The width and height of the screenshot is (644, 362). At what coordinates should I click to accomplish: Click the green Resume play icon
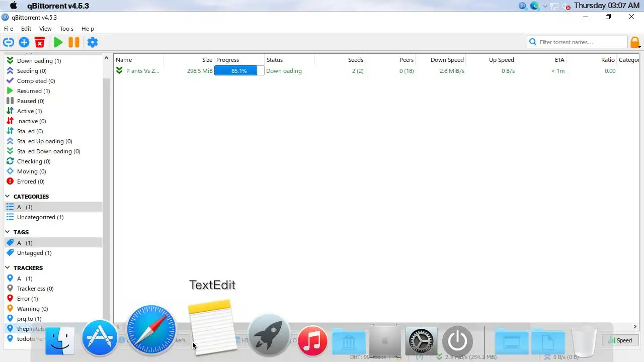tap(58, 42)
